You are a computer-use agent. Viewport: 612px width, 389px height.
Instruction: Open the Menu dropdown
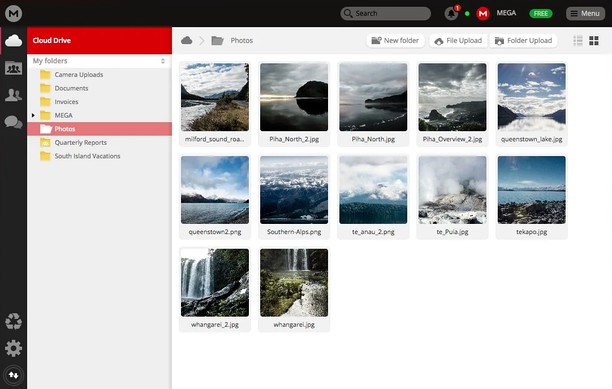pyautogui.click(x=585, y=13)
